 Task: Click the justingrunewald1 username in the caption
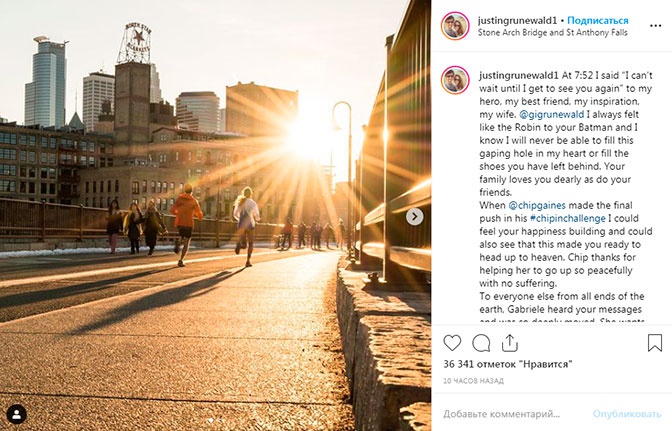[x=519, y=75]
